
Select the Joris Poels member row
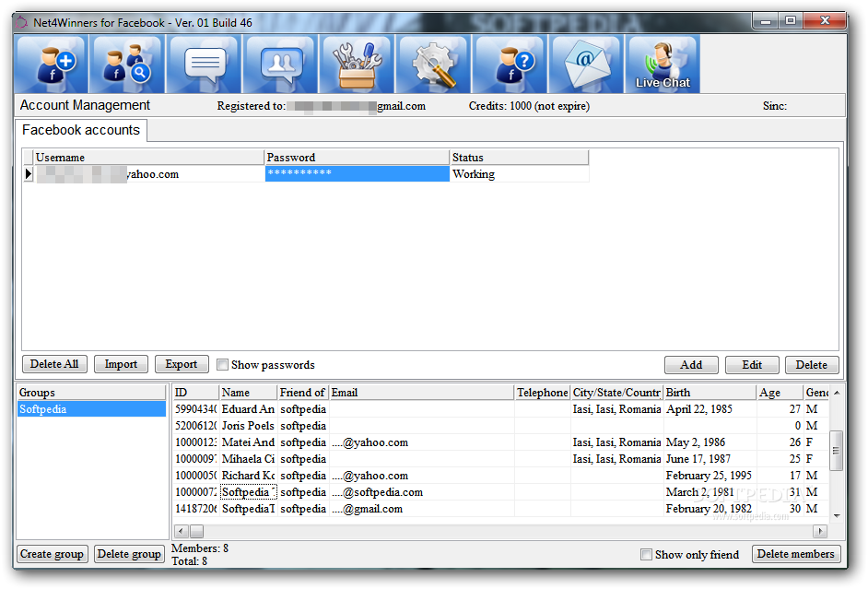(x=501, y=426)
